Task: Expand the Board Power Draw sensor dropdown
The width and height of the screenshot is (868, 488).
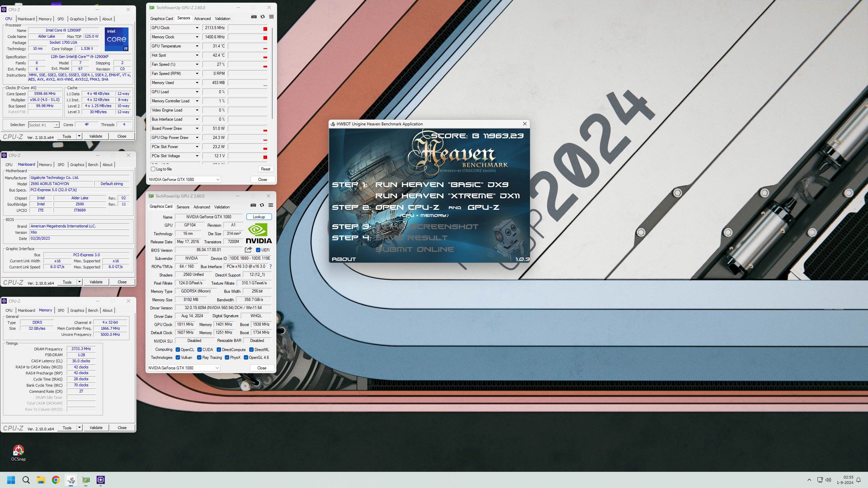Action: pyautogui.click(x=197, y=128)
